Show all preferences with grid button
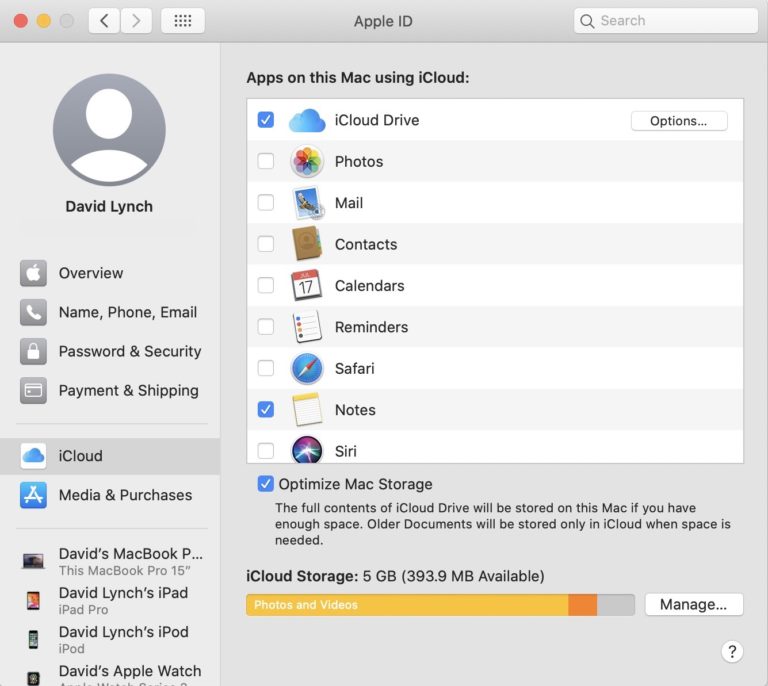Screen dimensions: 768x686 (183, 21)
